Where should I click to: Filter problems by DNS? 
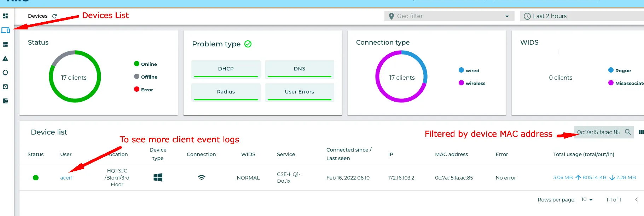(300, 69)
